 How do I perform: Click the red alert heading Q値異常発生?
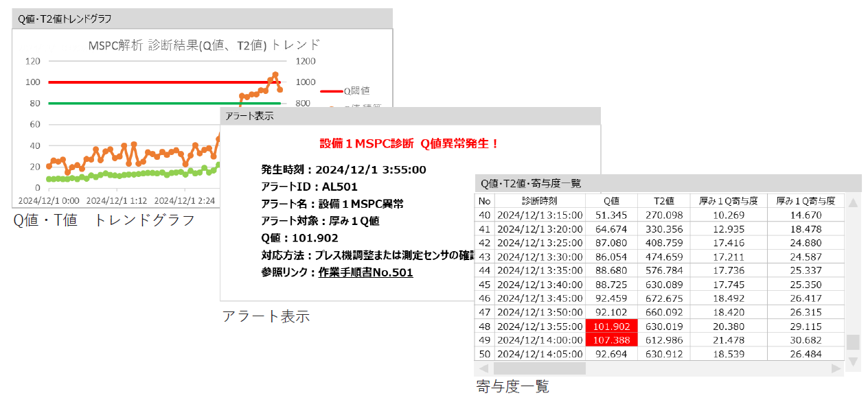pyautogui.click(x=409, y=143)
